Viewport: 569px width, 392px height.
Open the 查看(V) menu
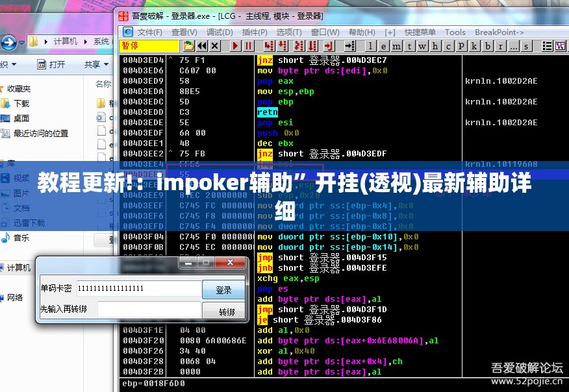point(184,32)
